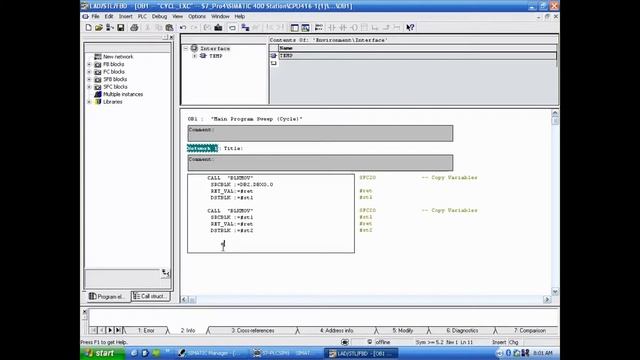This screenshot has height=360, width=640.
Task: Click the Open Online toolbar icon
Action: click(x=110, y=27)
